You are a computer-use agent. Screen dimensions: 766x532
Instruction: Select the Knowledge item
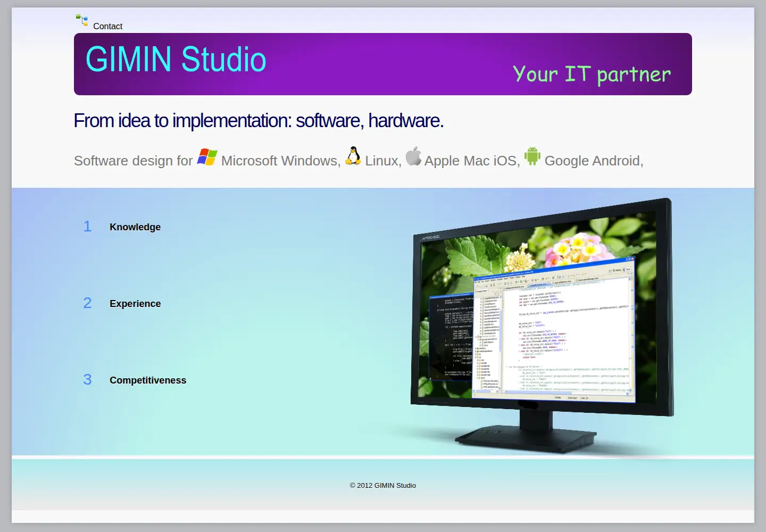(135, 227)
